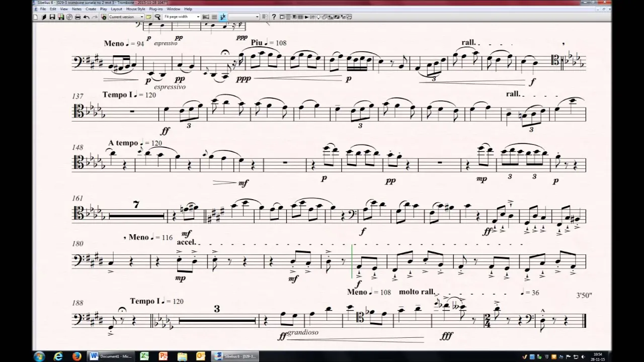Open Outlook from the taskbar
This screenshot has width=644, height=362.
coord(200,356)
